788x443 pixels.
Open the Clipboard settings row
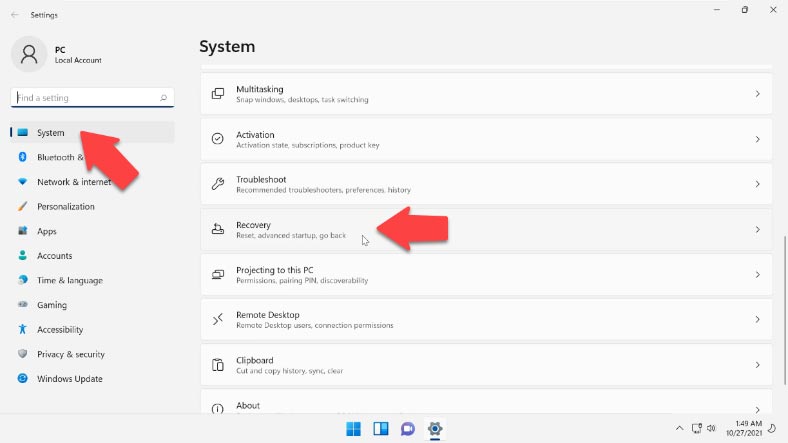coord(486,365)
